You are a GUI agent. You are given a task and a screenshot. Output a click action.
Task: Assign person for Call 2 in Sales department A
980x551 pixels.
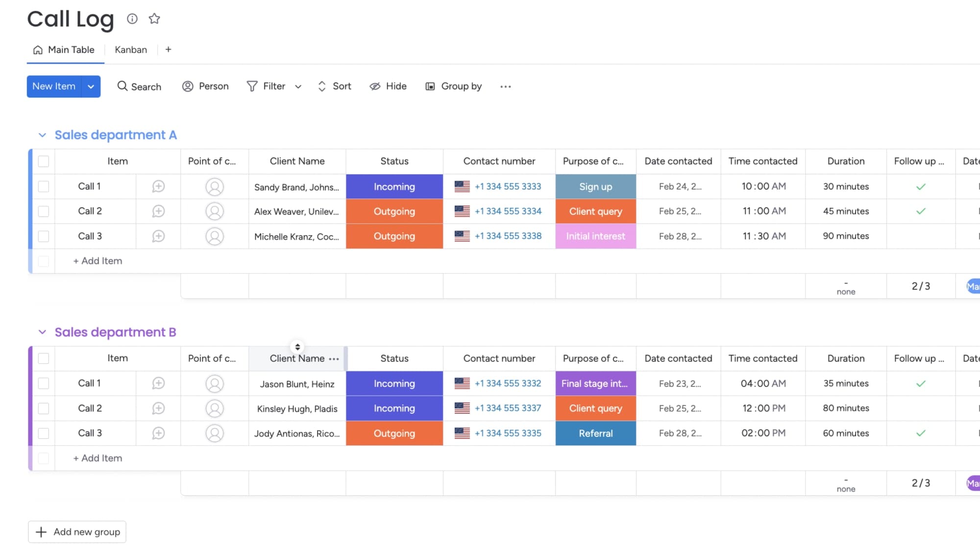point(215,211)
